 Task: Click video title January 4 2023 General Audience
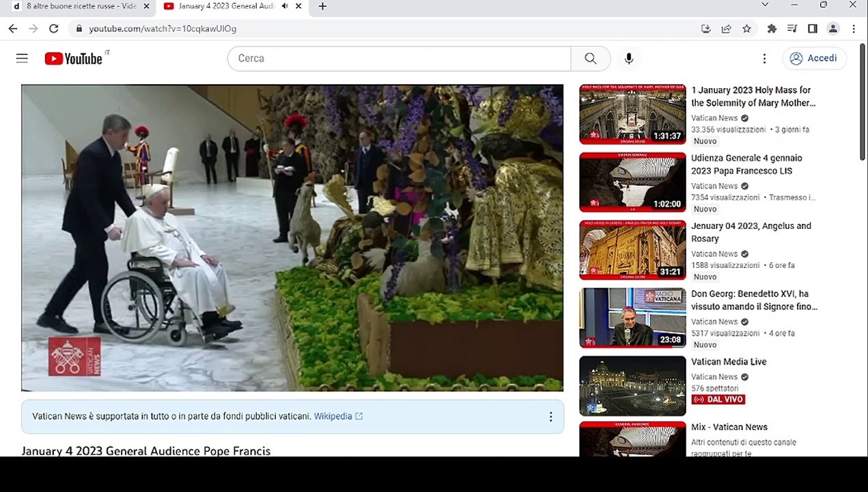point(146,451)
